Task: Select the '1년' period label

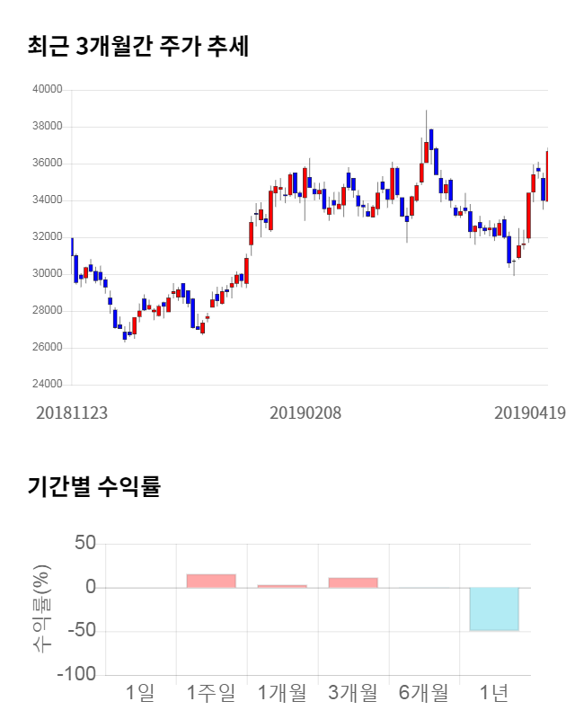Action: [494, 693]
